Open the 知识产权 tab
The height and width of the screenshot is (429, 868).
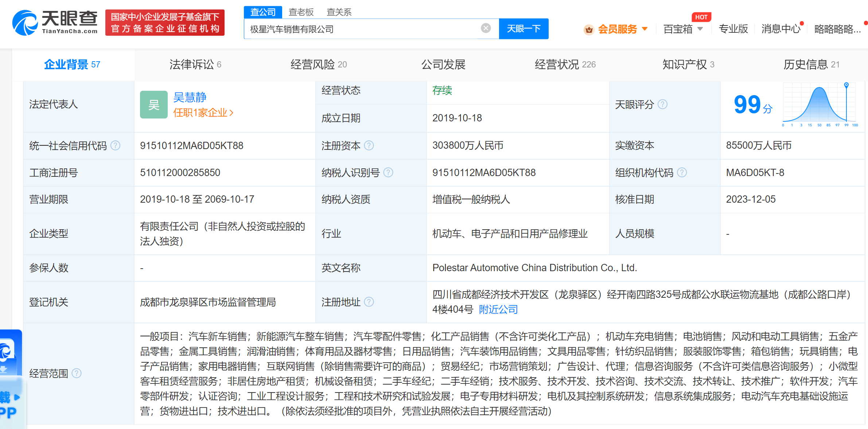(688, 65)
